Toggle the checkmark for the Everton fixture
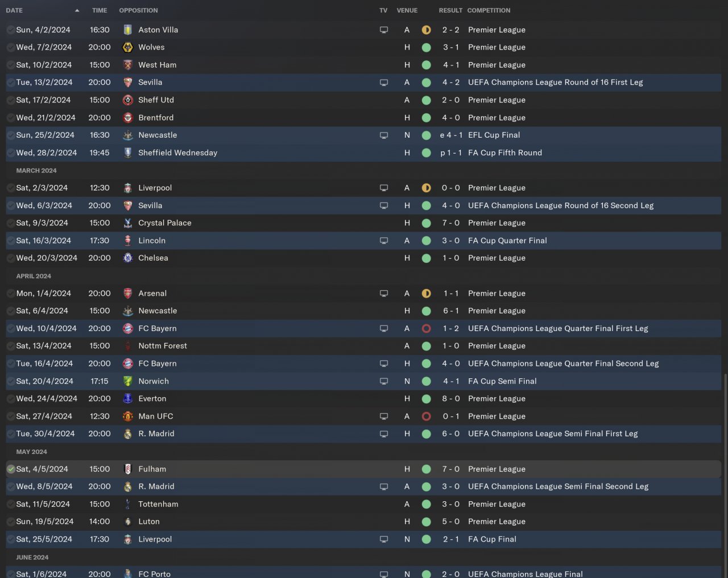This screenshot has height=578, width=728. (11, 399)
